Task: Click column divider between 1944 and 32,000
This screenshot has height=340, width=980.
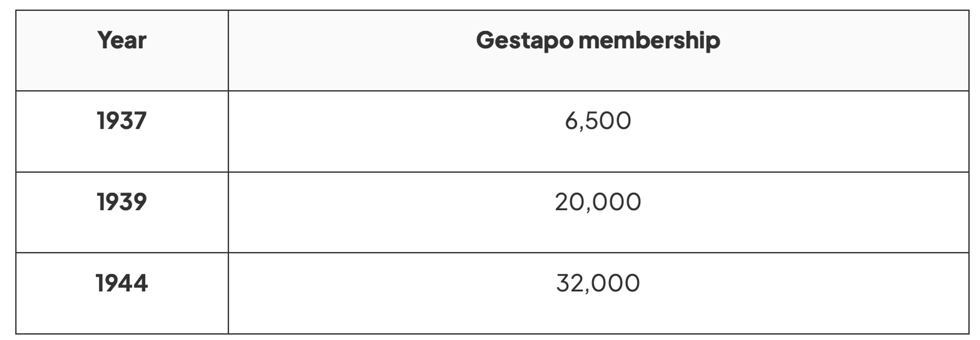Action: click(228, 293)
